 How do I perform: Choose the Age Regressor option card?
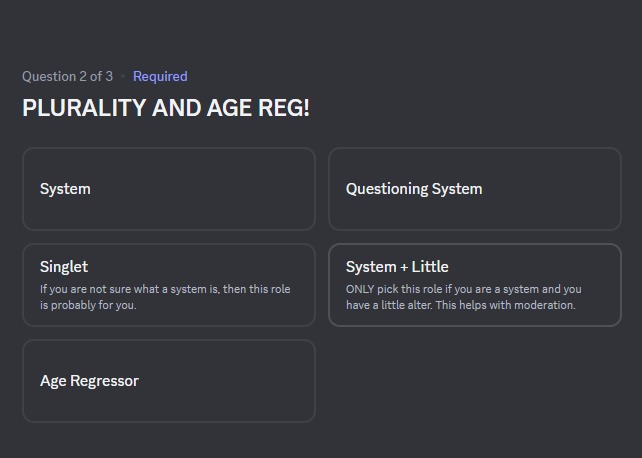point(169,381)
